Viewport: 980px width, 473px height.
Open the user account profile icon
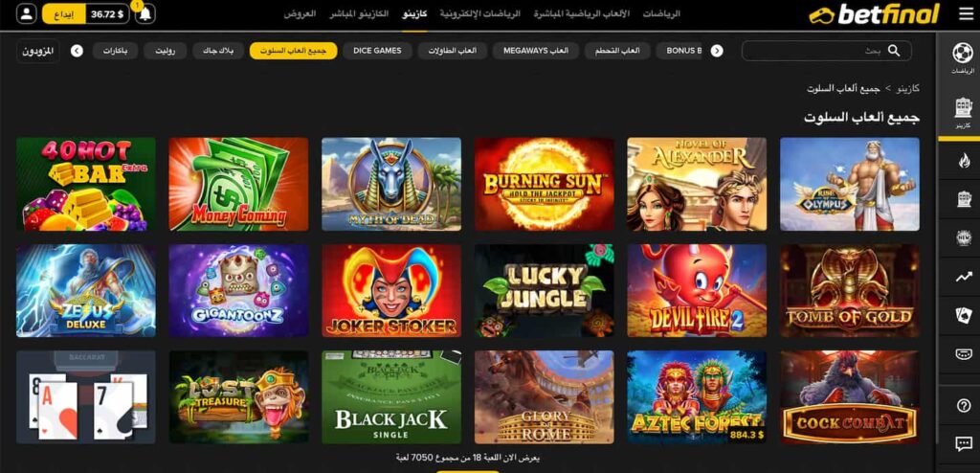click(x=26, y=13)
